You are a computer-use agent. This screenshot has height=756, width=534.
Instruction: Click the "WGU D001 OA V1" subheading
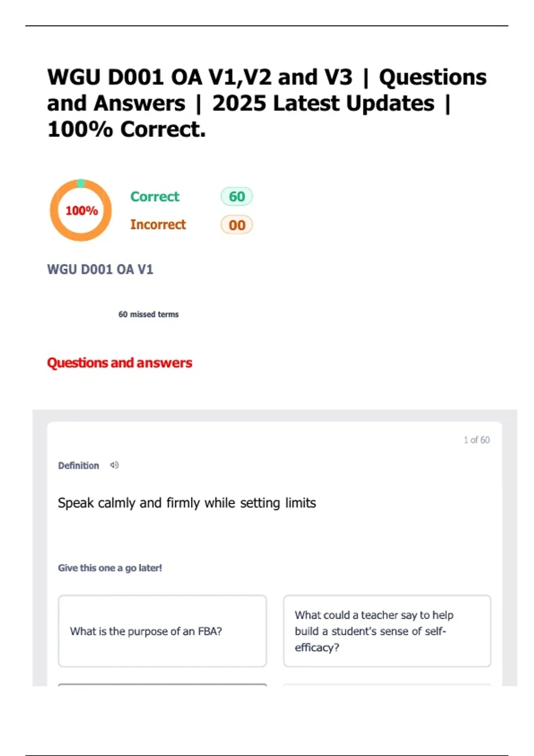tap(100, 269)
